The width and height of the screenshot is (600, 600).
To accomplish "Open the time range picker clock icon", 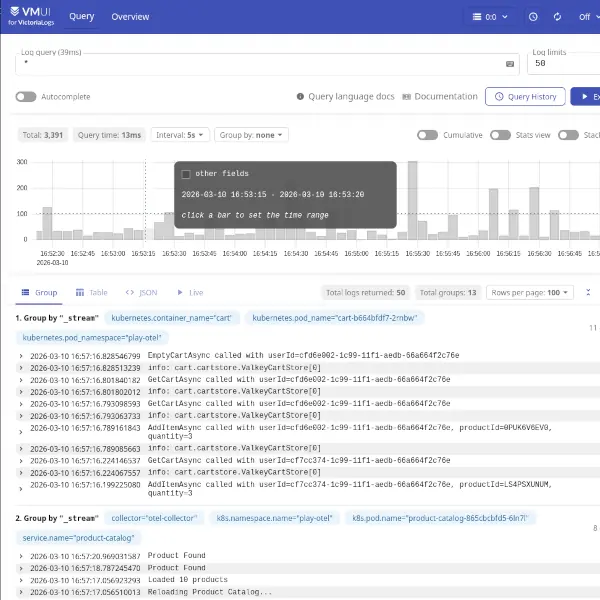I will pyautogui.click(x=532, y=17).
